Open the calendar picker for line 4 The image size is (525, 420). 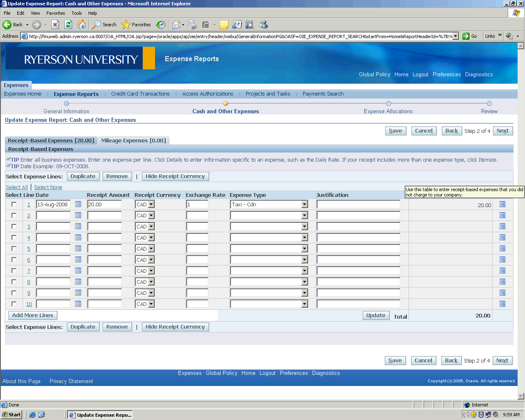(x=78, y=237)
